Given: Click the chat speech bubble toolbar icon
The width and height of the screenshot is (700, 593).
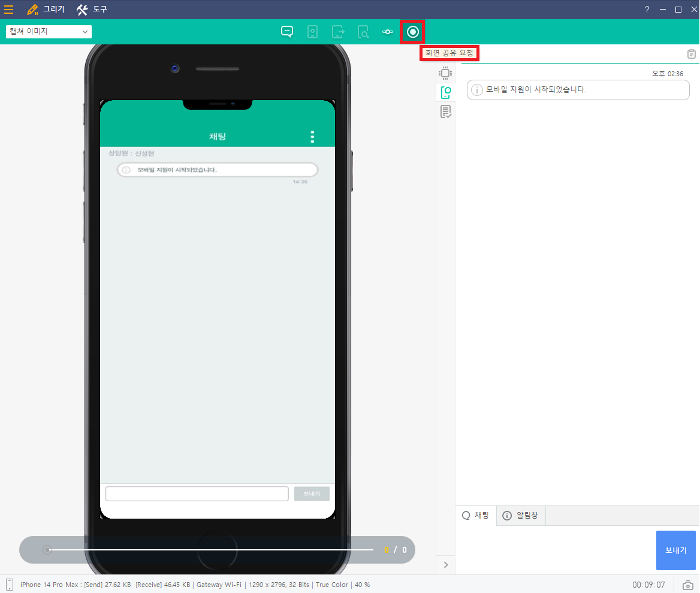Looking at the screenshot, I should coord(287,32).
